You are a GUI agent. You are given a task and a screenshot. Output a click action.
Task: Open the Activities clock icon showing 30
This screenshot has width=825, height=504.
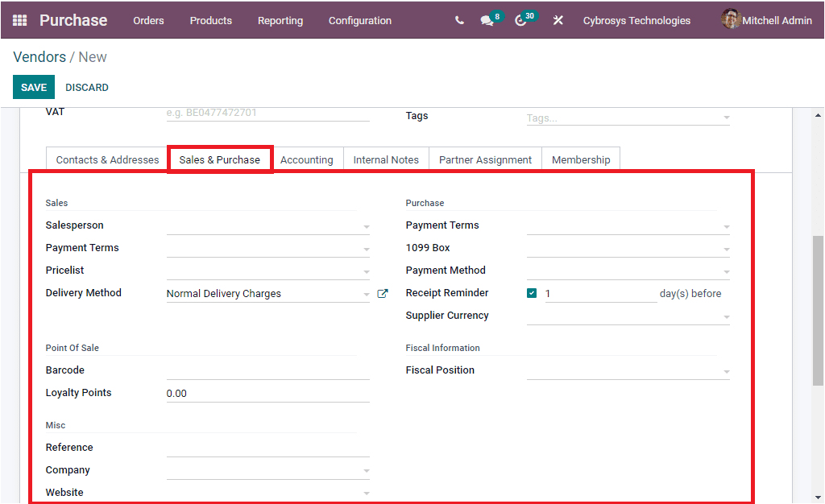520,20
